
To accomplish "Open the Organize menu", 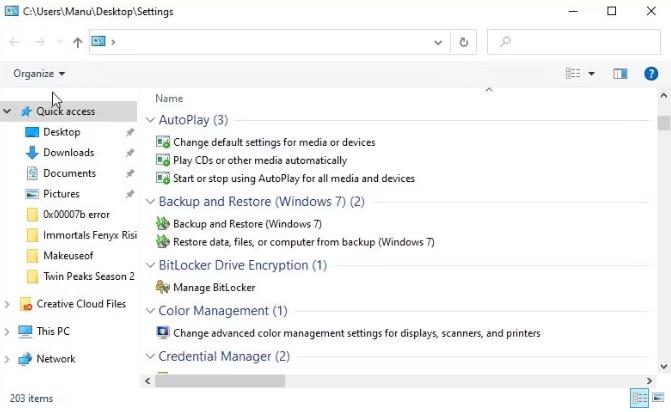I will 39,74.
